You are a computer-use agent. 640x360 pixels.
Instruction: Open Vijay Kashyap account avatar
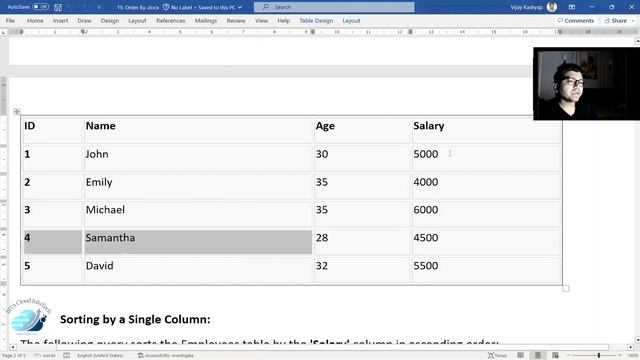(x=552, y=7)
